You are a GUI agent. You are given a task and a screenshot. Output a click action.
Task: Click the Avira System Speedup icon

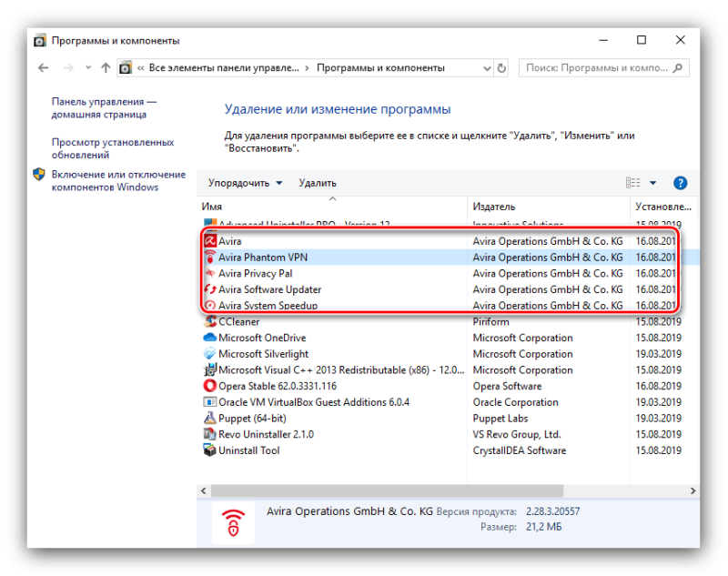pyautogui.click(x=210, y=305)
